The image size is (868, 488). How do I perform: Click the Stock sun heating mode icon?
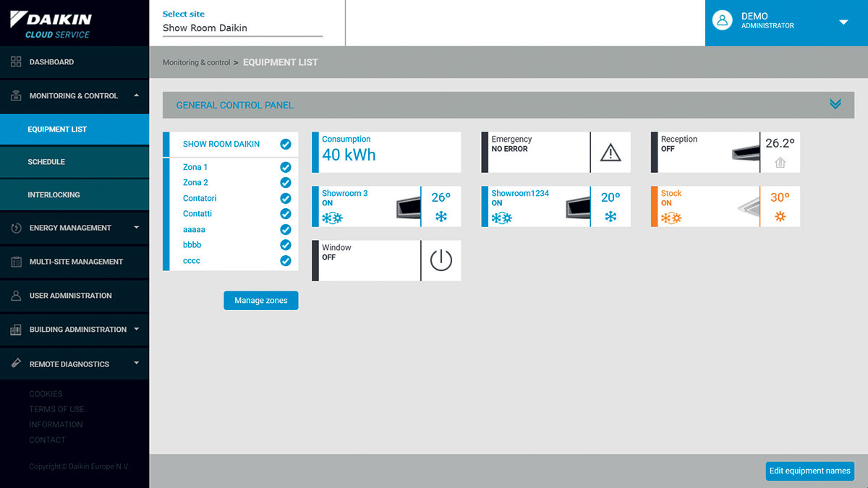[780, 216]
